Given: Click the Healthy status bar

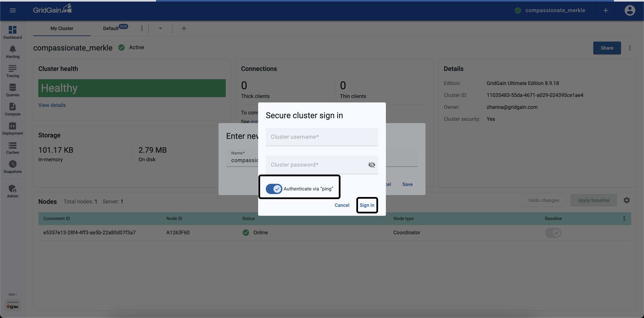Looking at the screenshot, I should (x=132, y=88).
